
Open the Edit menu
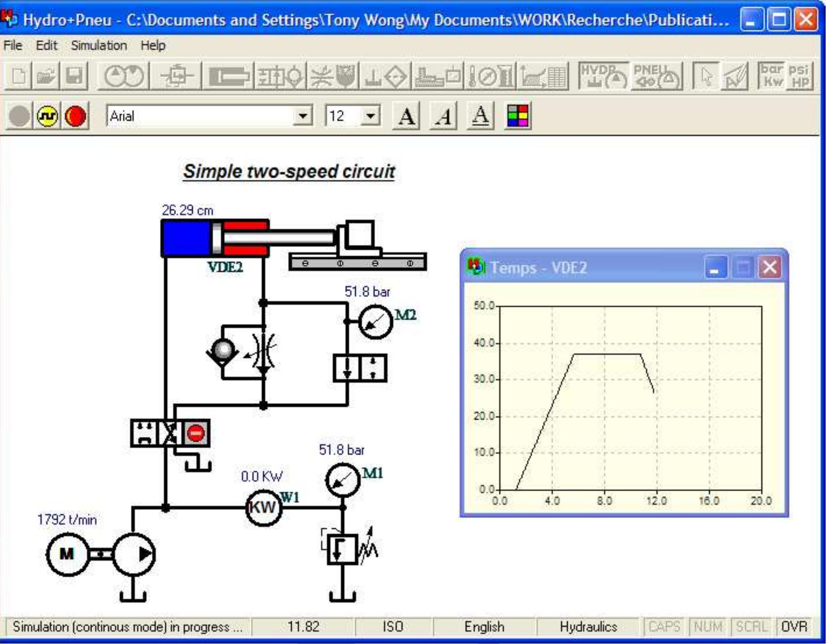[x=46, y=46]
